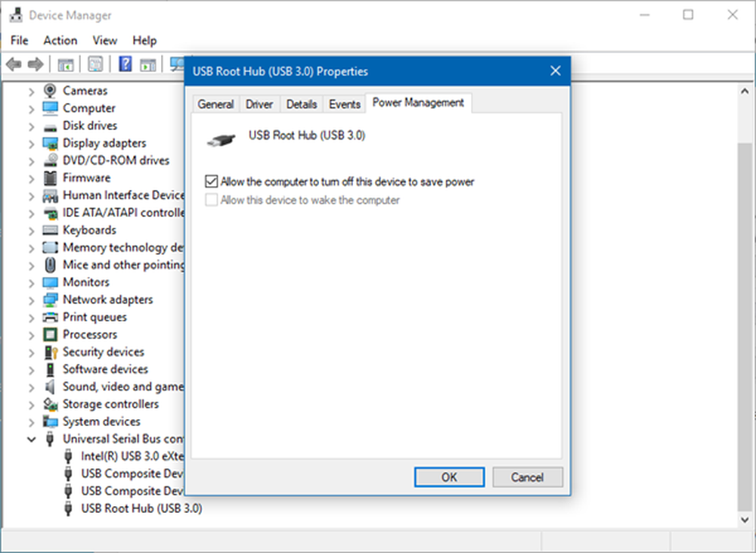756x553 pixels.
Task: Open the Action menu
Action: (x=60, y=40)
